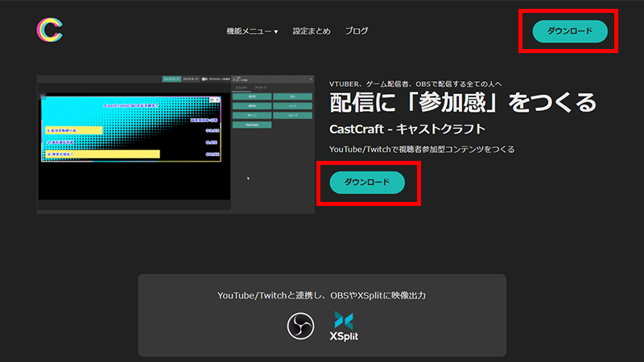Open the 設定まとめ page

312,31
